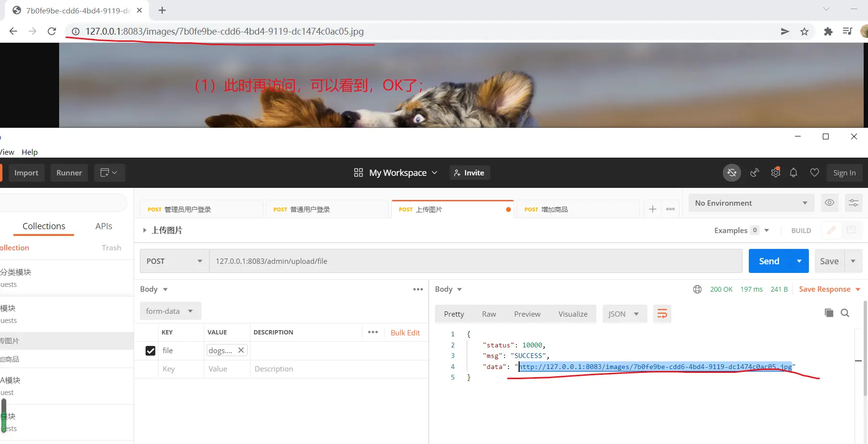Viewport: 868px width, 444px height.
Task: Click the browser forward arrow
Action: coord(32,31)
